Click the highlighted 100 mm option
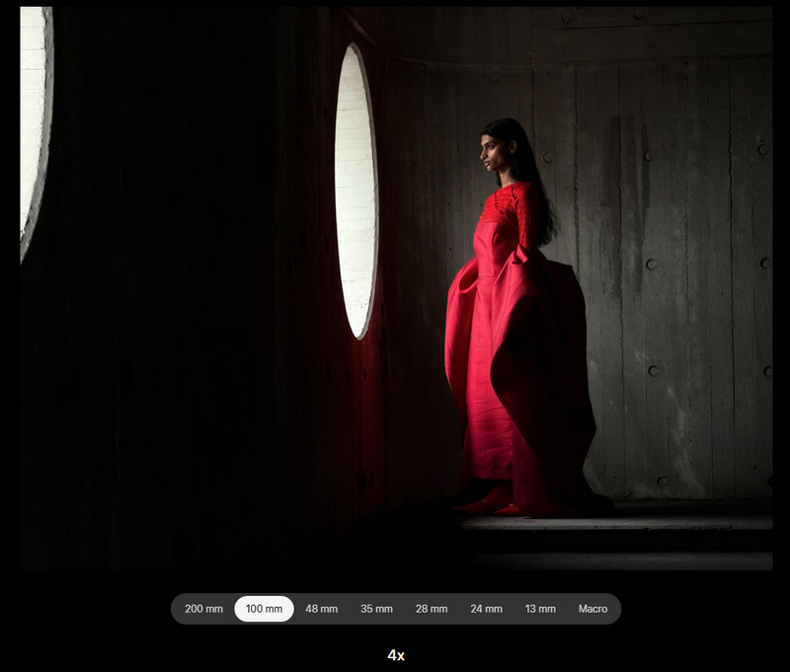 [264, 609]
